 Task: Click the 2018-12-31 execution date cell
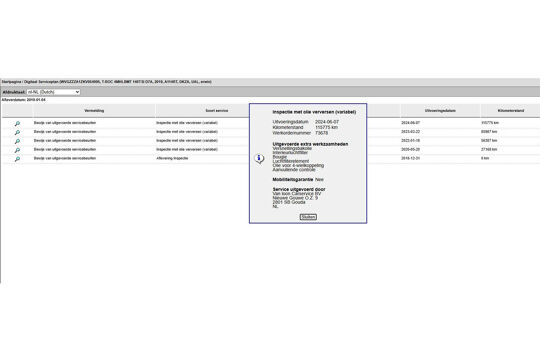tap(411, 158)
